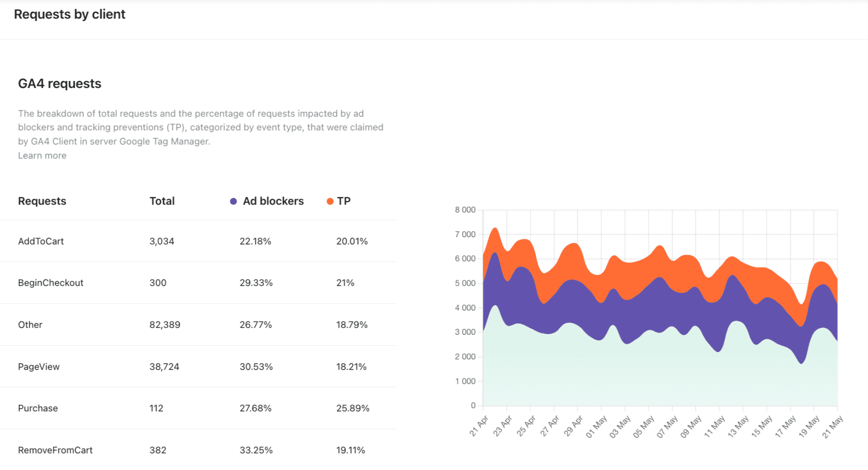Click the Purchase request row
Screen dimensions: 868x470
click(198, 408)
